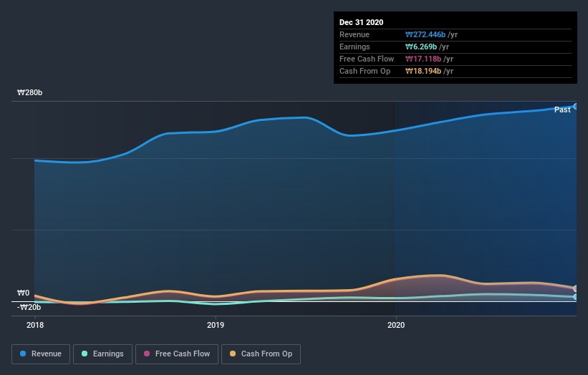This screenshot has height=375, width=588.
Task: Select the 2019 x-axis label
Action: point(216,325)
